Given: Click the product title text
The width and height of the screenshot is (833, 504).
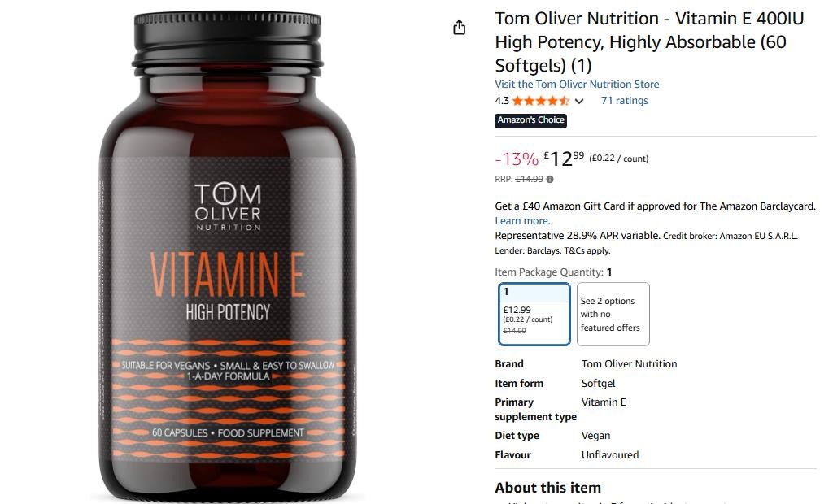Looking at the screenshot, I should point(649,42).
